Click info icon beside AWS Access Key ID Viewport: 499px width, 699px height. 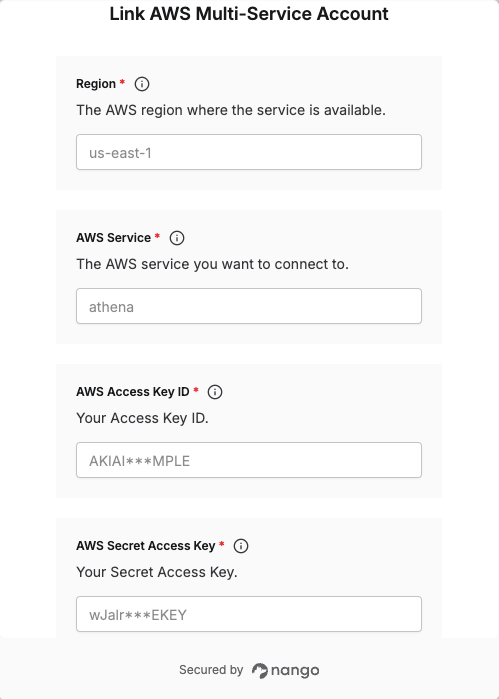pos(215,392)
